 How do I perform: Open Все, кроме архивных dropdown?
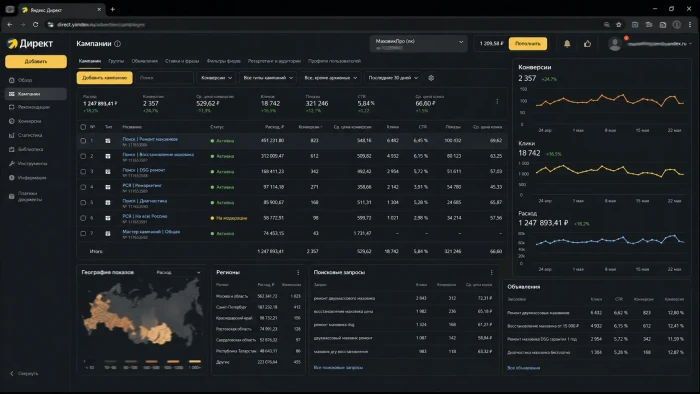(x=331, y=78)
